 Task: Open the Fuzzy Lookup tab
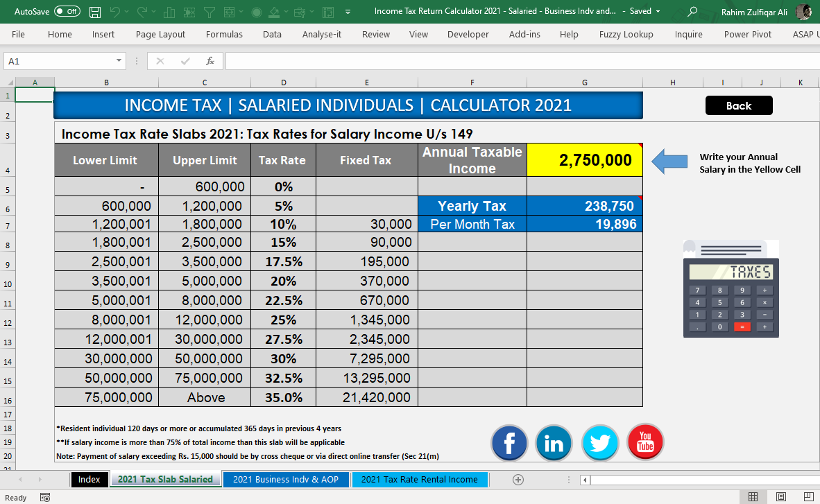point(626,34)
